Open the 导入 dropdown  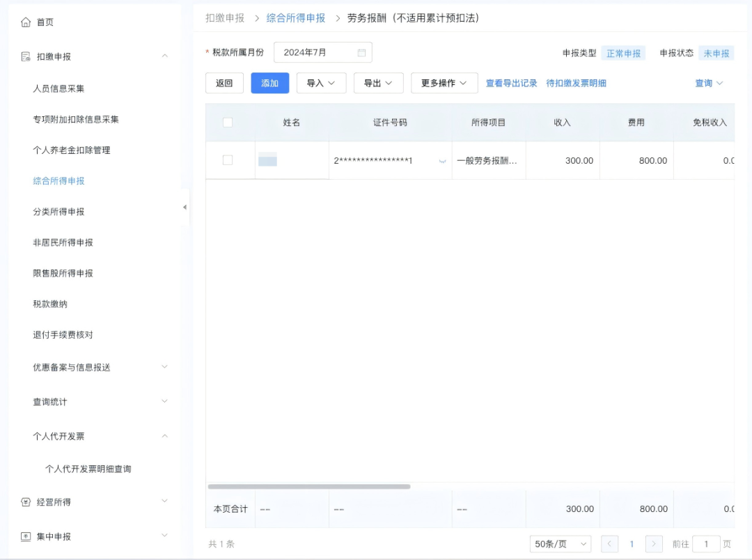pos(321,83)
